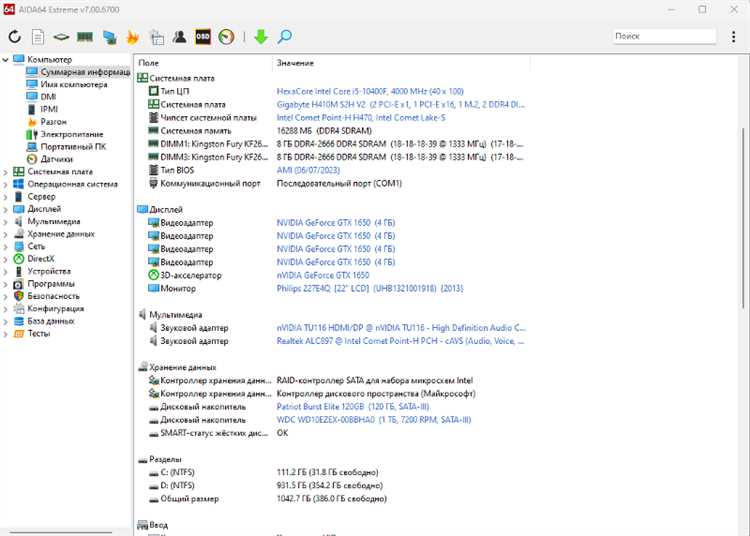Click the gauge sensor panel toolbar icon

227,37
